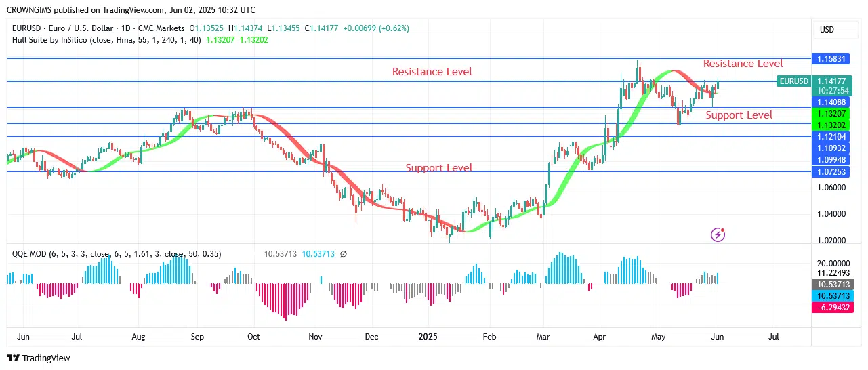Click the red -6.29432 indicator value tag
The image size is (868, 370).
click(x=831, y=308)
